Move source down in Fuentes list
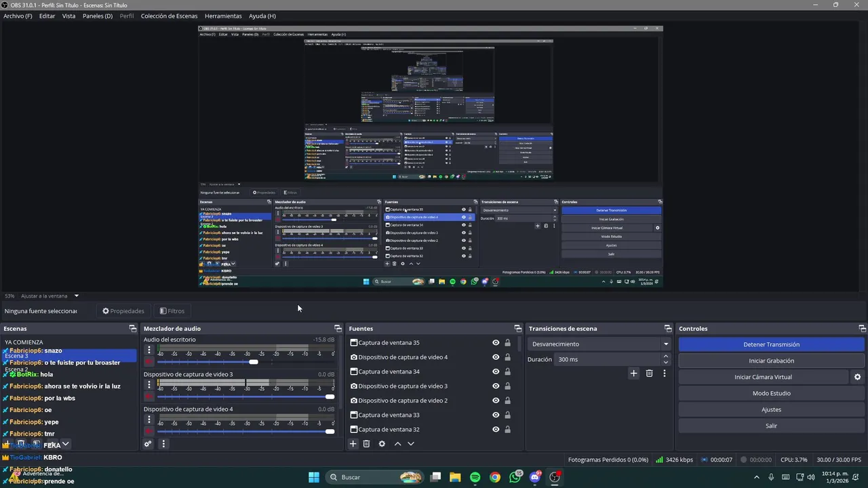The height and width of the screenshot is (488, 868). point(410,444)
